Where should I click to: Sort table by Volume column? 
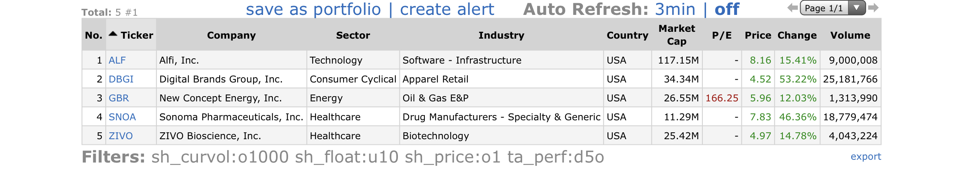[x=850, y=35]
